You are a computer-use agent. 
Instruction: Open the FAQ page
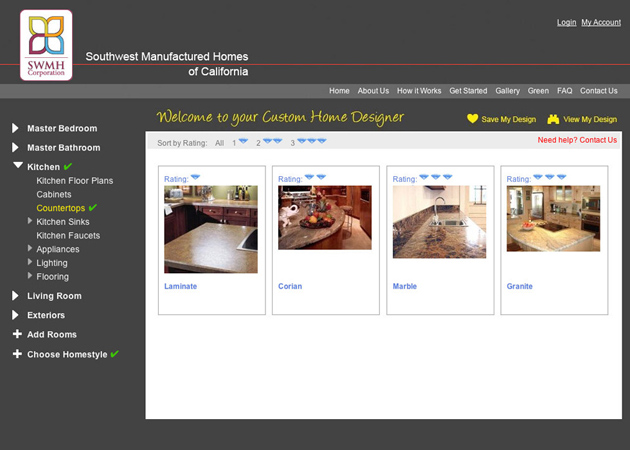[565, 91]
